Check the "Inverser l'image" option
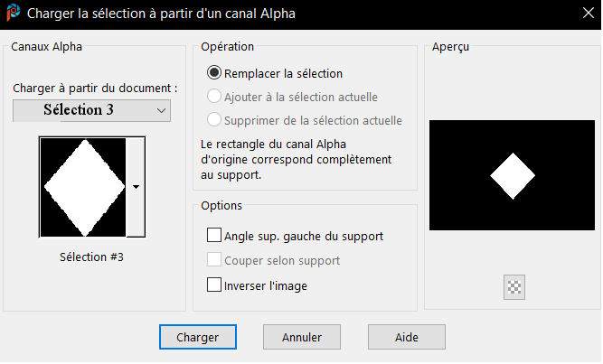 [x=214, y=285]
